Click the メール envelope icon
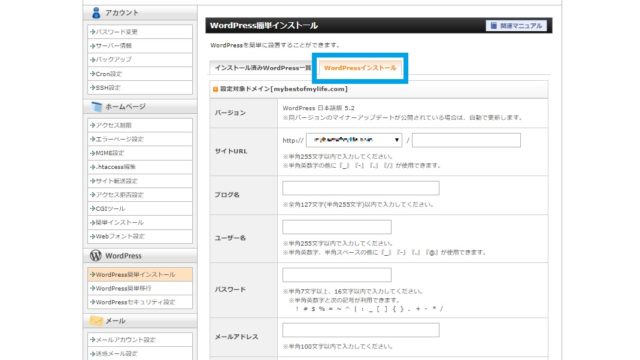Image resolution: width=640 pixels, height=360 pixels. coord(96,321)
